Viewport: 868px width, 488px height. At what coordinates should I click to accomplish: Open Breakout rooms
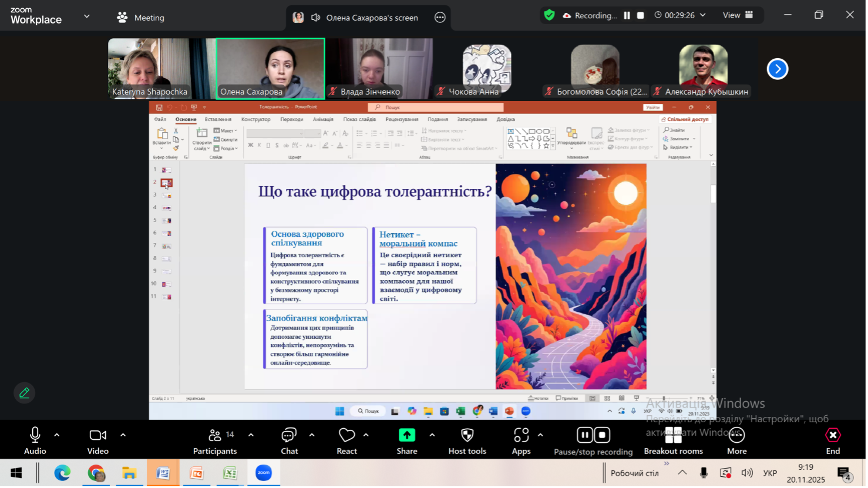click(673, 440)
